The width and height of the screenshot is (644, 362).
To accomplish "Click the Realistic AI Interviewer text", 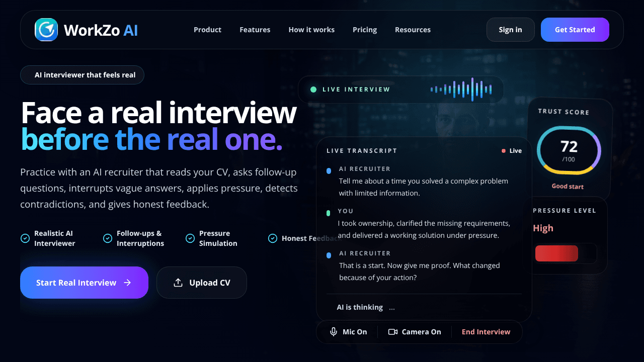I will 54,238.
